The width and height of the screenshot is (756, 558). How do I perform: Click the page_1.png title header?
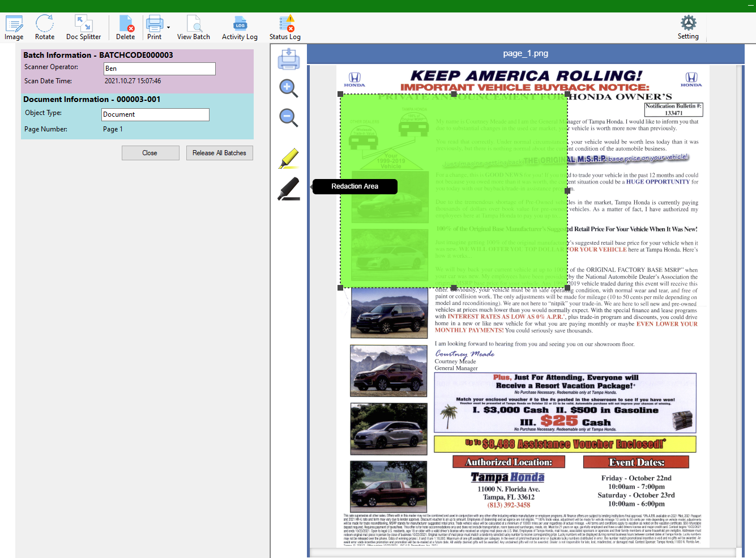click(x=526, y=53)
